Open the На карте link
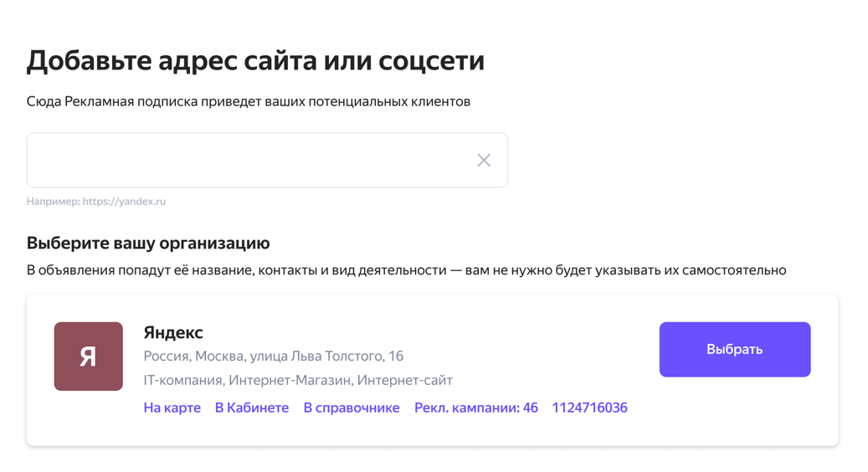The height and width of the screenshot is (472, 868). tap(172, 408)
